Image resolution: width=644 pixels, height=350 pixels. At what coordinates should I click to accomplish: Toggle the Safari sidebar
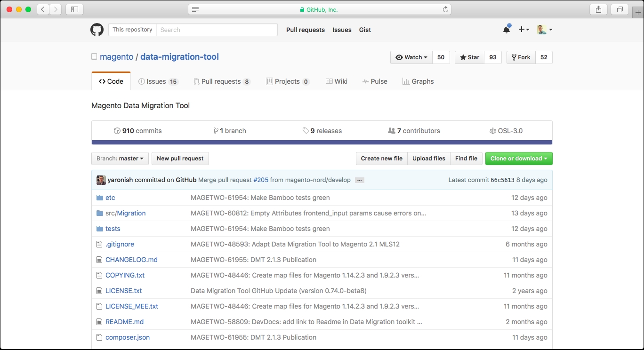point(74,9)
